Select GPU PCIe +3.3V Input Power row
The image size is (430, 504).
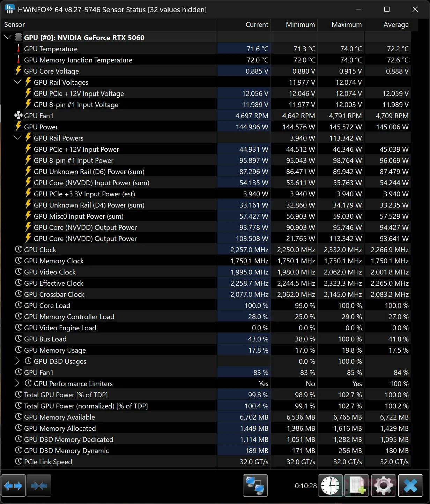coord(206,194)
